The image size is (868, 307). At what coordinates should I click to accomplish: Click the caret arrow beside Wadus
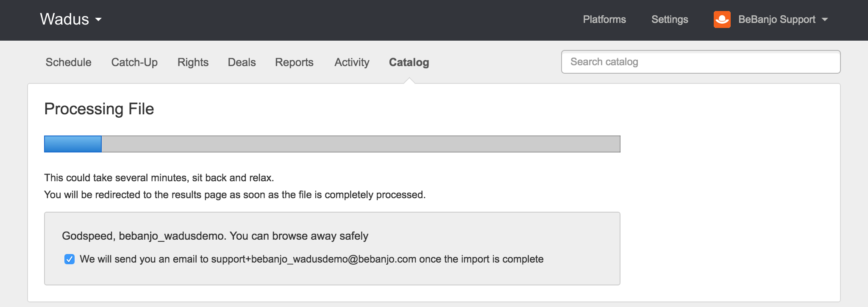click(x=99, y=19)
